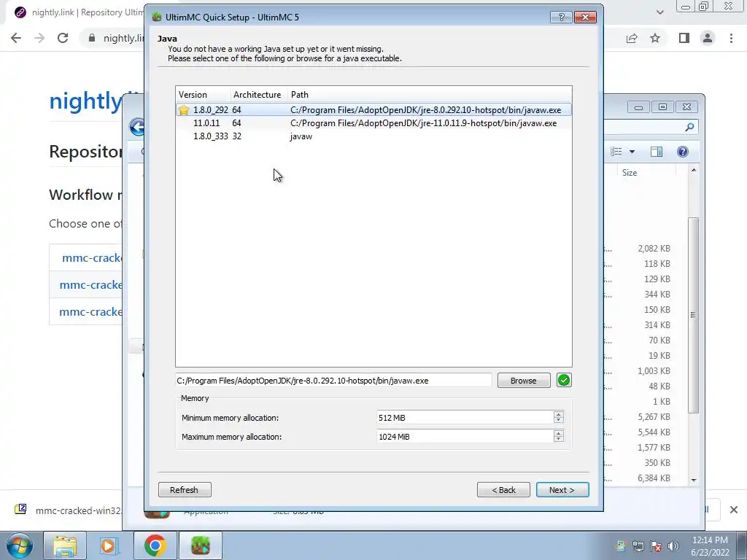Click the gold star icon on first Java row
The width and height of the screenshot is (747, 560).
click(183, 110)
